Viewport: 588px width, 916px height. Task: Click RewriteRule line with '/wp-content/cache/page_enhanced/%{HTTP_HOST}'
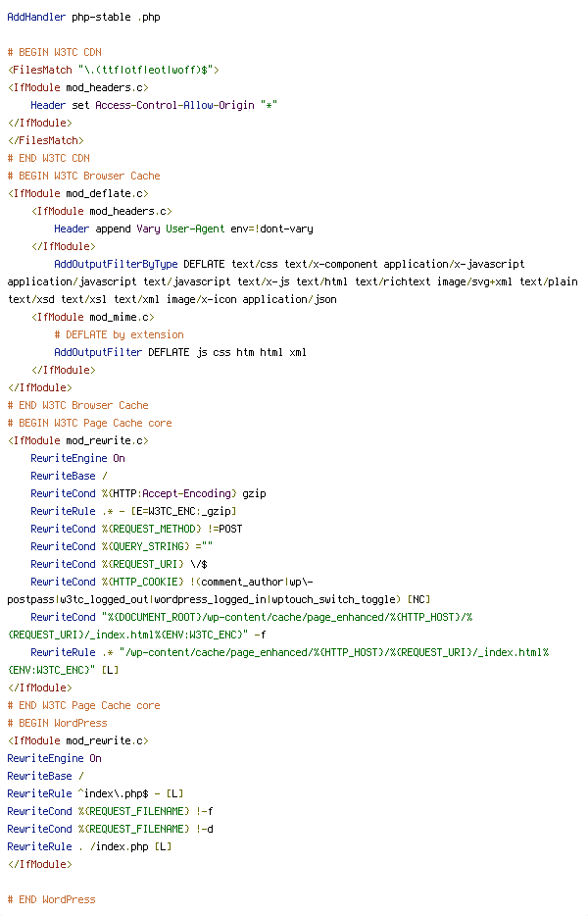[x=290, y=652]
